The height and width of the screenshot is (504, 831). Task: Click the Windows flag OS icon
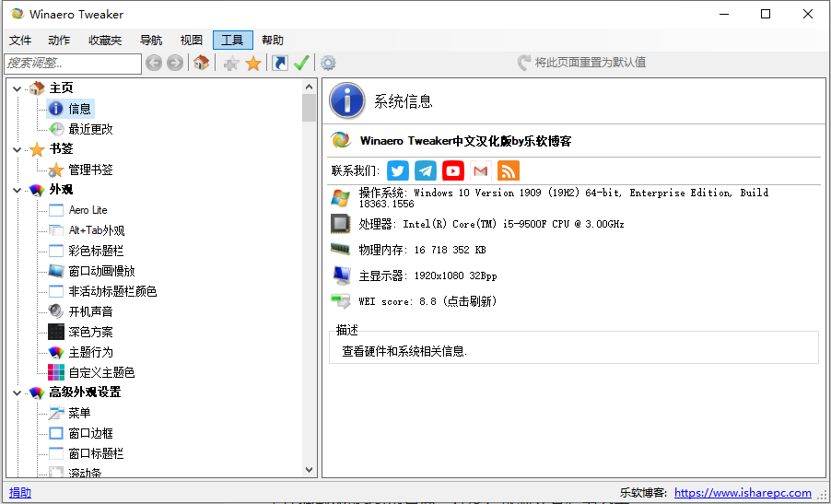tap(341, 198)
